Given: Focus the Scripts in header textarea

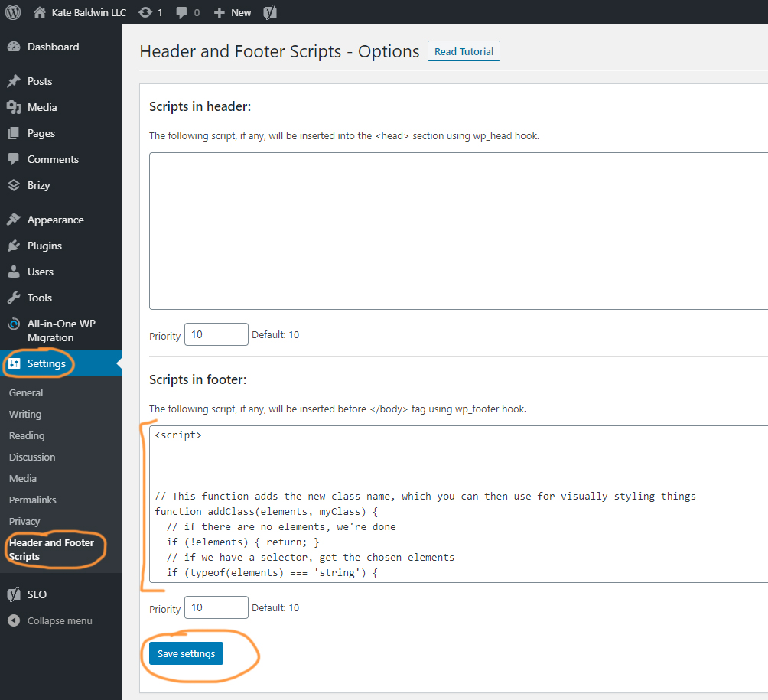Looking at the screenshot, I should click(458, 231).
